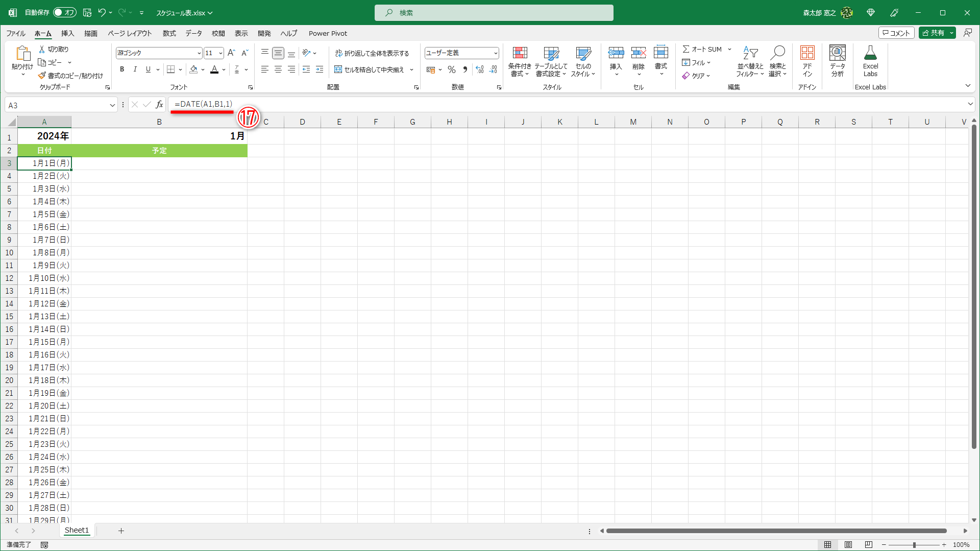Viewport: 980px width, 551px height.
Task: Adjust the zoom slider
Action: tap(914, 545)
